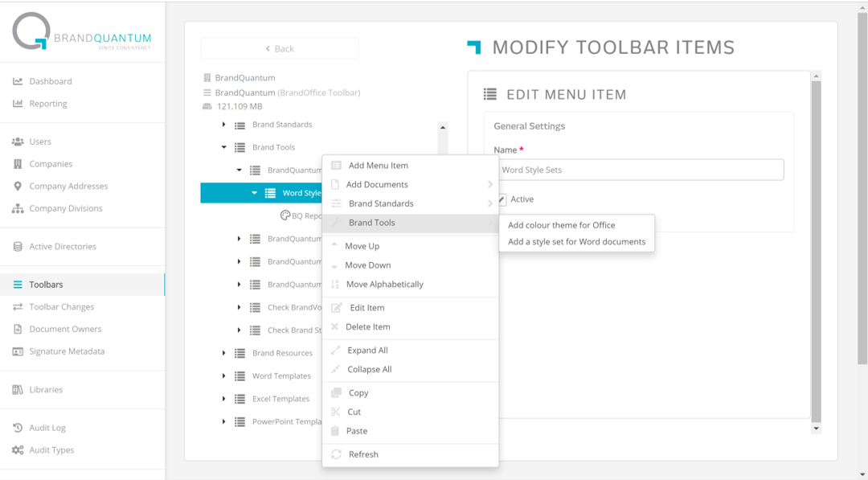Expand the PowerPoint Templates tree node
Viewport: 868px width, 480px height.
(223, 422)
